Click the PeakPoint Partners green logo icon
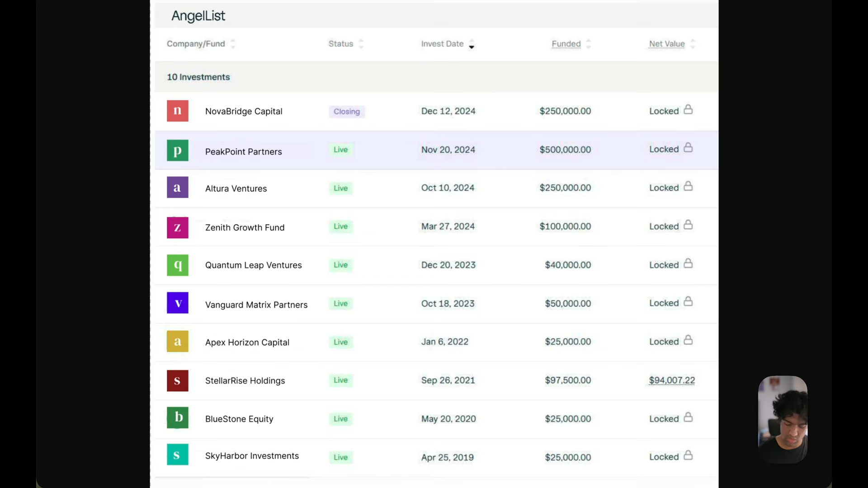The height and width of the screenshot is (488, 868). click(x=177, y=150)
